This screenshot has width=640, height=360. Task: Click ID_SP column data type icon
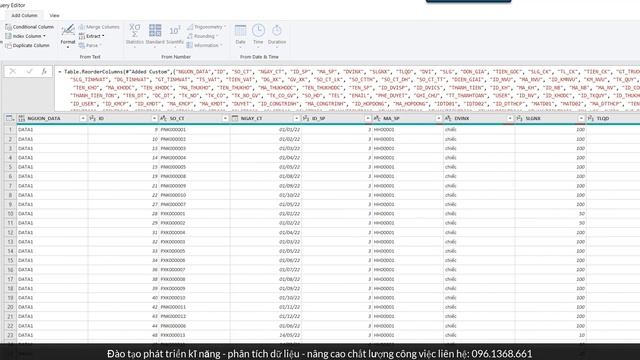[306, 118]
